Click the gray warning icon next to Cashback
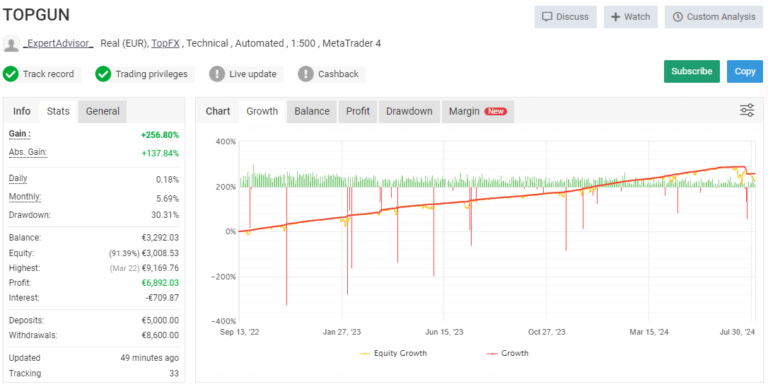 tap(306, 74)
